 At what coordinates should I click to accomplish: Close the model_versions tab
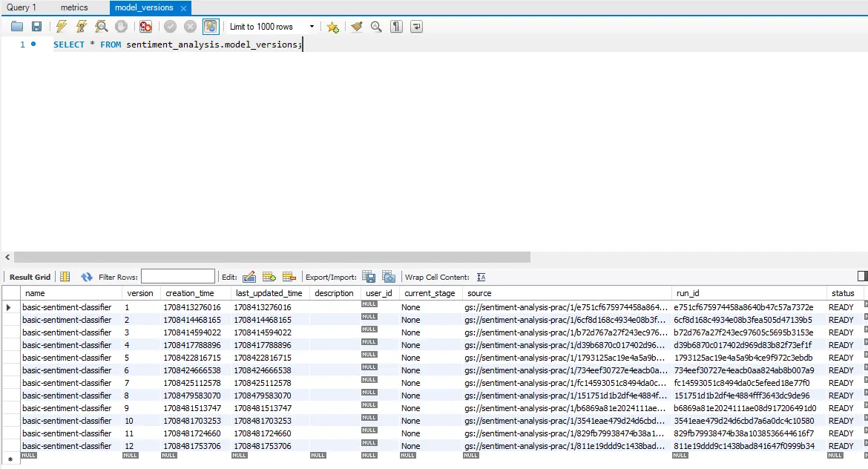[x=183, y=8]
